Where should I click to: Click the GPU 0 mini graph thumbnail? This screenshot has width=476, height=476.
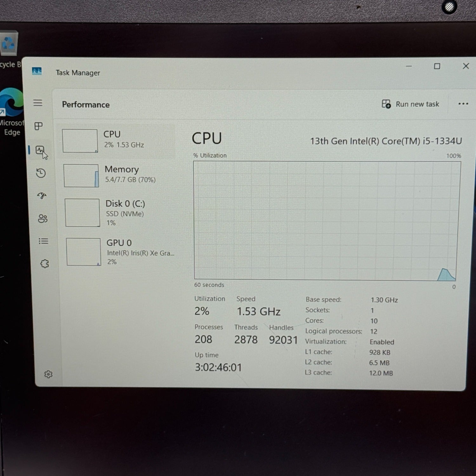pos(84,252)
